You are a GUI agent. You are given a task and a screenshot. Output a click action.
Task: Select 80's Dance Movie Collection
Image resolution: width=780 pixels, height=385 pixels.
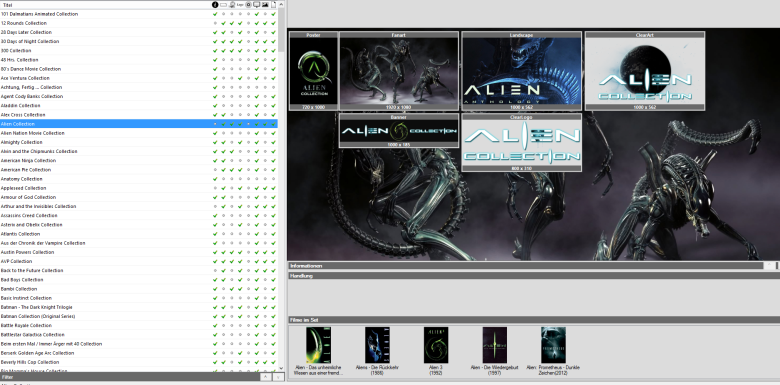139,69
